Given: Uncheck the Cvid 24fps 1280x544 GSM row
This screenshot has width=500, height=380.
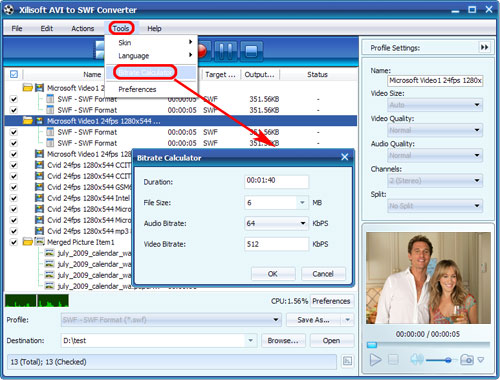Looking at the screenshot, I should pyautogui.click(x=13, y=187).
